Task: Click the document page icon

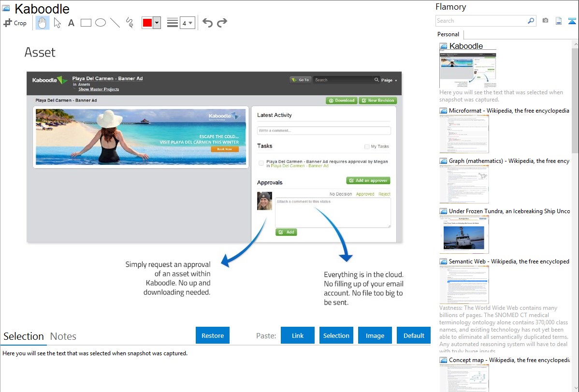Action: [559, 21]
